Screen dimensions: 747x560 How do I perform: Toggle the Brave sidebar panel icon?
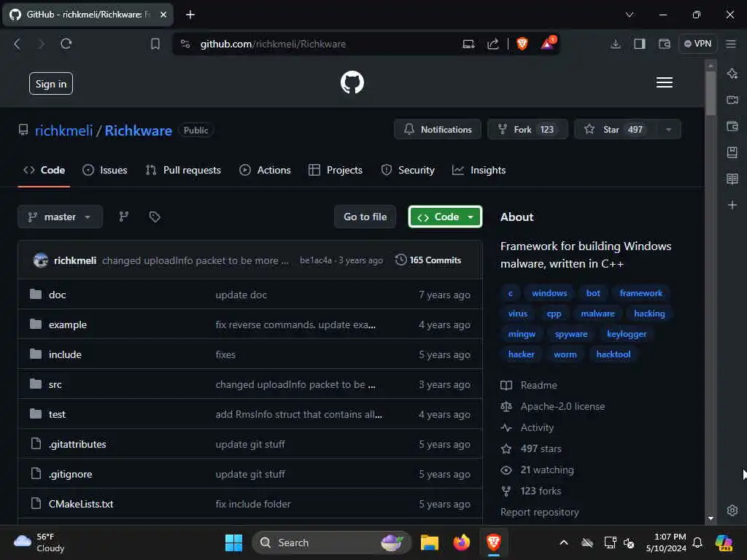click(639, 44)
